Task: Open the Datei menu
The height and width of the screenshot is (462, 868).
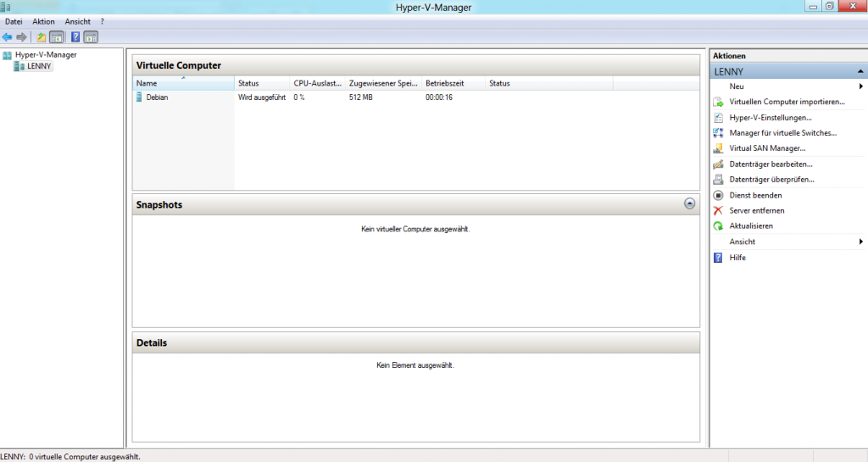Action: click(14, 21)
